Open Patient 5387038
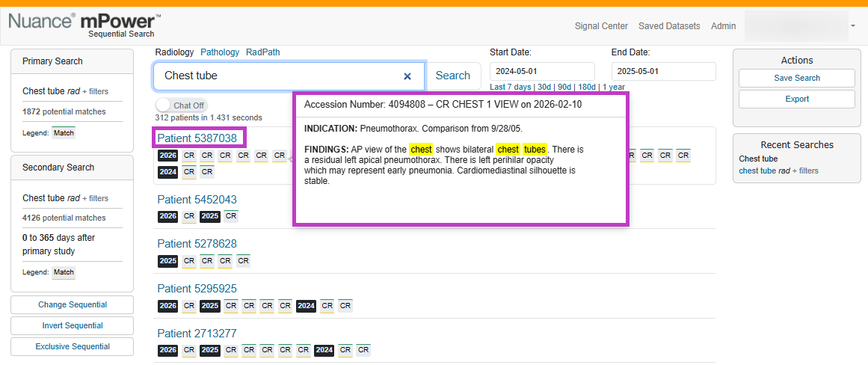 click(x=197, y=138)
